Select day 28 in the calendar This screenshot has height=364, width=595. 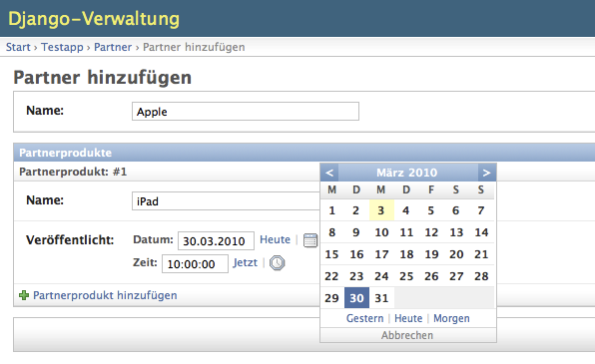tap(481, 276)
